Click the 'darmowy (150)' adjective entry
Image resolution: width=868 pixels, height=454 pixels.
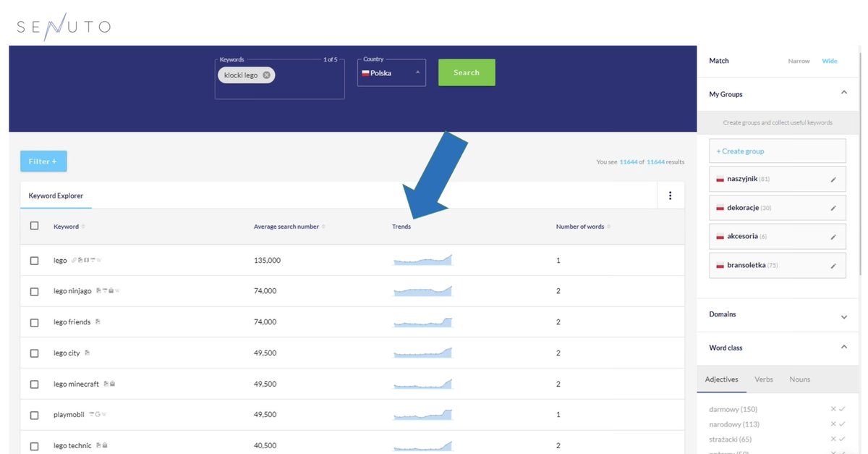(x=733, y=409)
